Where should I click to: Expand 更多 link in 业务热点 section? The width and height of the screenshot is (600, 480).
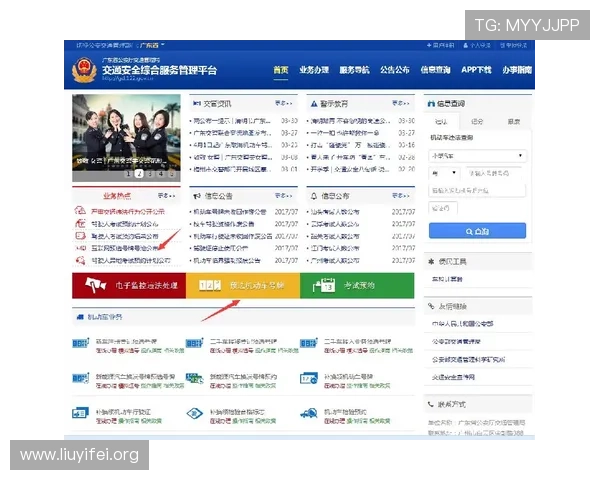pyautogui.click(x=166, y=196)
